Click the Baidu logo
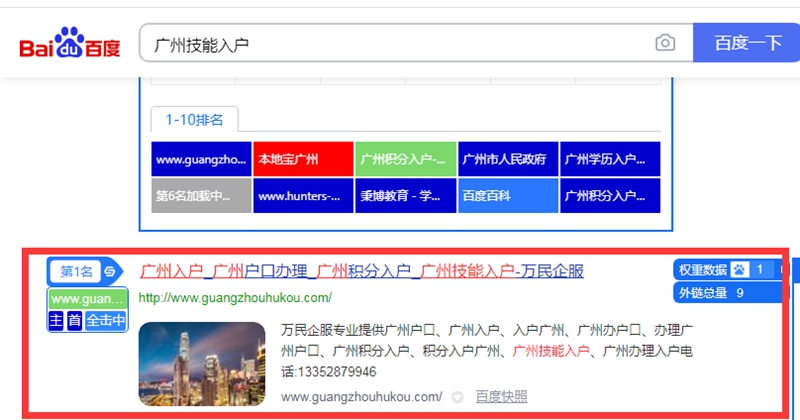The image size is (800, 420). pyautogui.click(x=70, y=43)
